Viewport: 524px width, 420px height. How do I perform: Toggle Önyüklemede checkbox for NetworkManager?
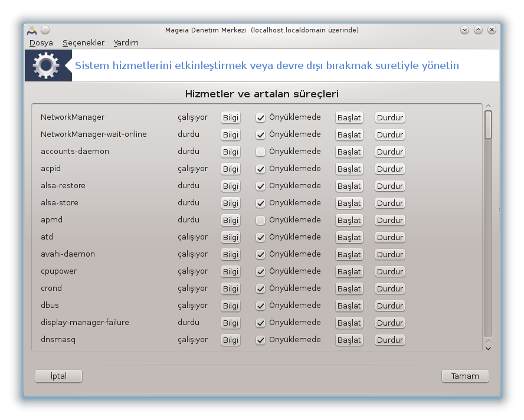(x=260, y=117)
